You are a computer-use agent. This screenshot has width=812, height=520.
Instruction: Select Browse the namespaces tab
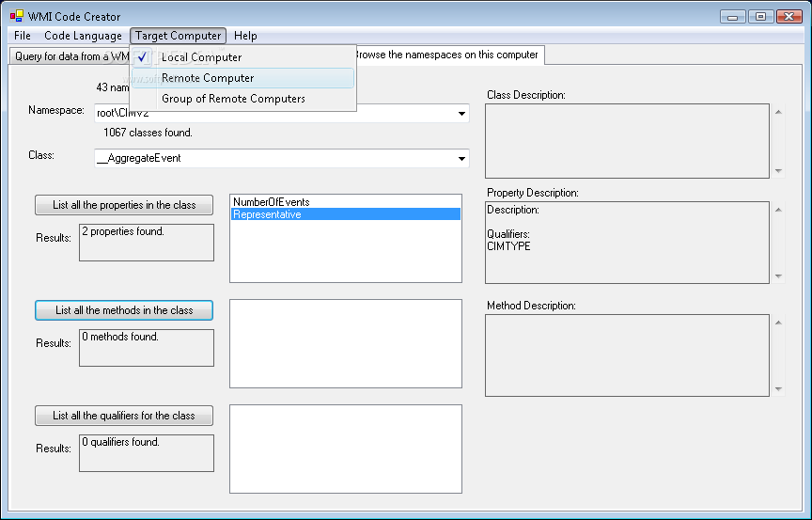[450, 55]
